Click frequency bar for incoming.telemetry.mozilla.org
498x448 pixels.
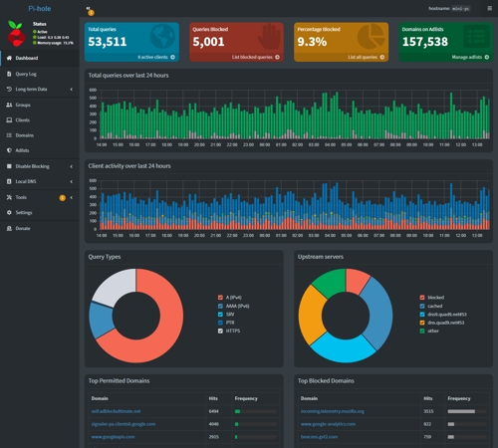click(x=467, y=411)
